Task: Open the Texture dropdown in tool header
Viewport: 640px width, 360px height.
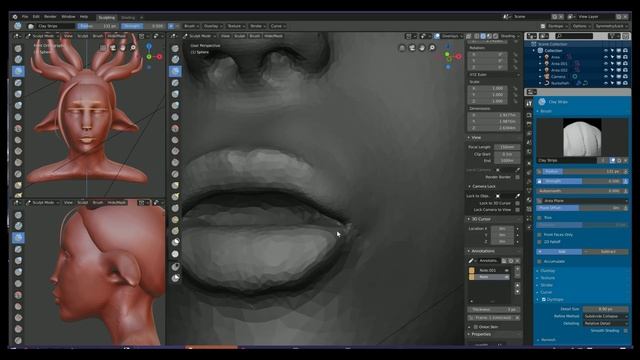Action: (236, 26)
